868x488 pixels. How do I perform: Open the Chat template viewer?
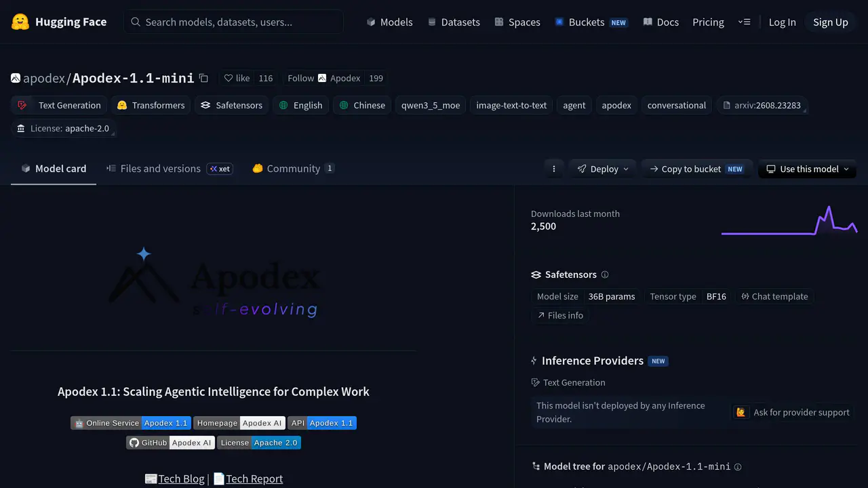[774, 296]
